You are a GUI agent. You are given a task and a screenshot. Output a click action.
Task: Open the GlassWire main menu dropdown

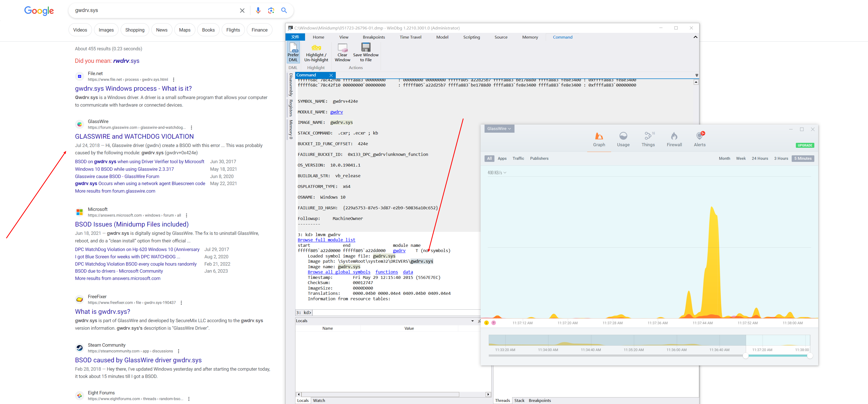(x=499, y=128)
